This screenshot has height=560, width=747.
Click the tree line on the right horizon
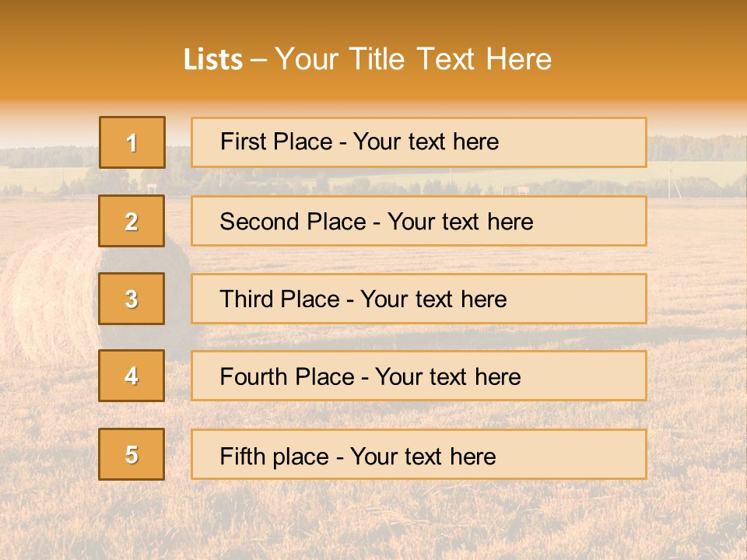click(x=696, y=148)
